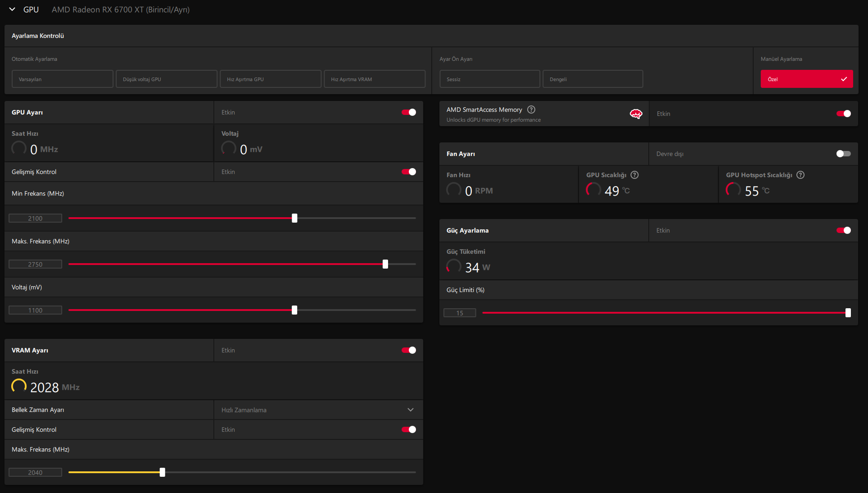Click the Hotspot temperature gauge icon
The height and width of the screenshot is (493, 868).
tap(733, 190)
